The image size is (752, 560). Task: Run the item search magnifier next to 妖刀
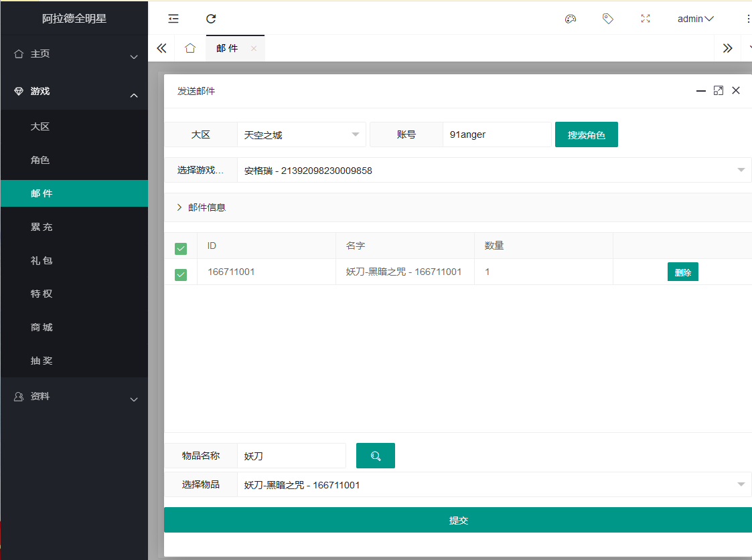point(375,456)
